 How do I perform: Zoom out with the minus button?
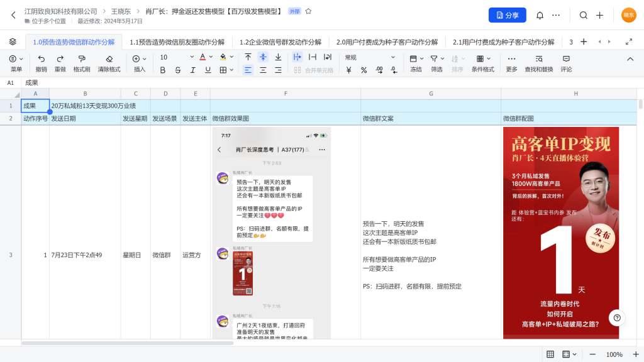(x=592, y=354)
